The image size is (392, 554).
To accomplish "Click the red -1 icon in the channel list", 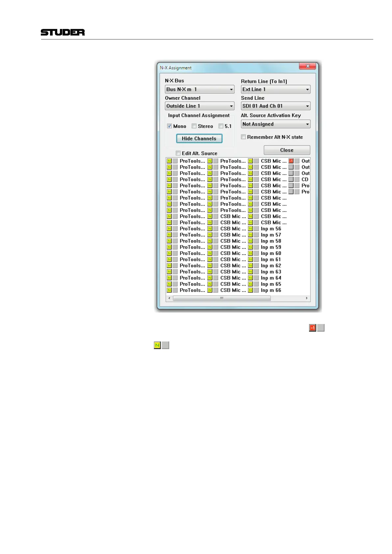I will click(x=291, y=161).
